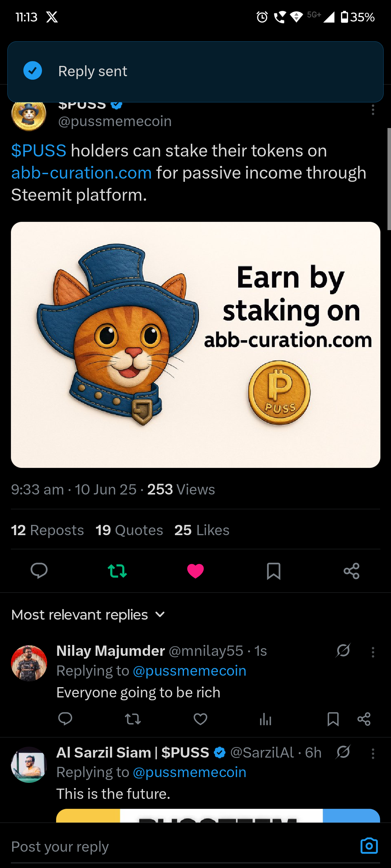The width and height of the screenshot is (391, 868).
Task: Tap the Post your reply field
Action: click(182, 846)
